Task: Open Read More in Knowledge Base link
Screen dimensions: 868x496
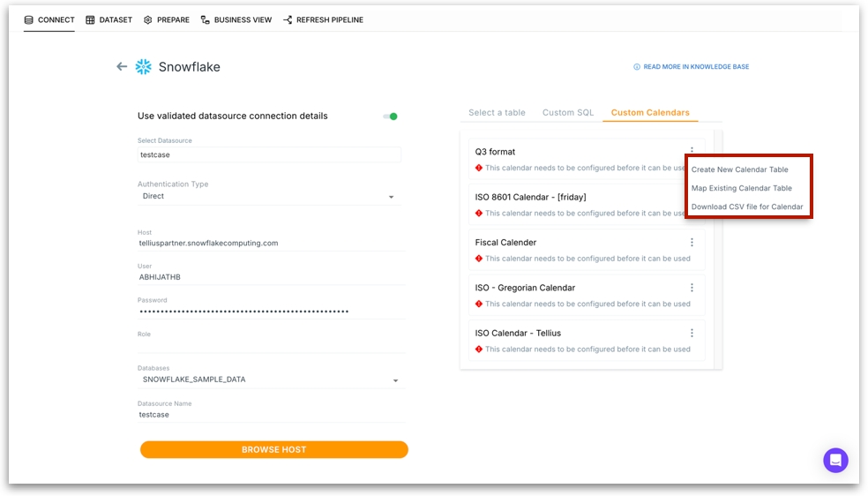Action: 691,67
